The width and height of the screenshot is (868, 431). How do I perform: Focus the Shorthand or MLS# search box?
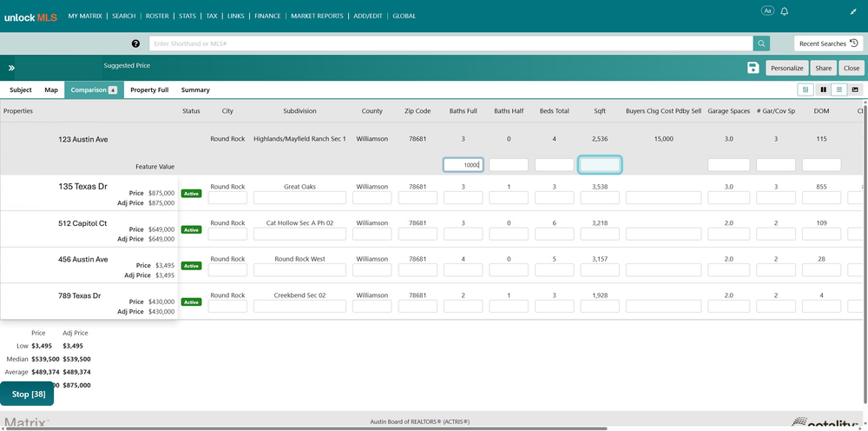[450, 43]
